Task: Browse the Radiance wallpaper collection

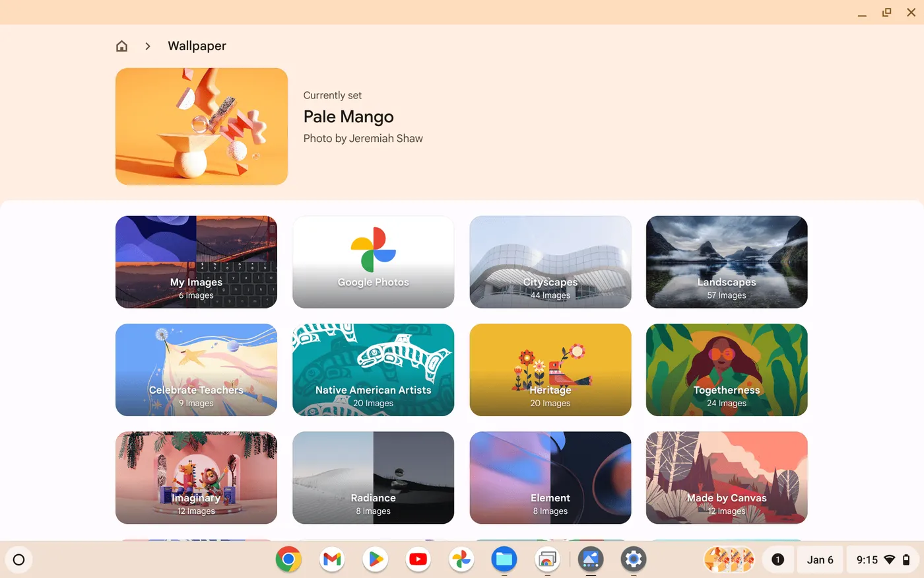Action: [373, 478]
